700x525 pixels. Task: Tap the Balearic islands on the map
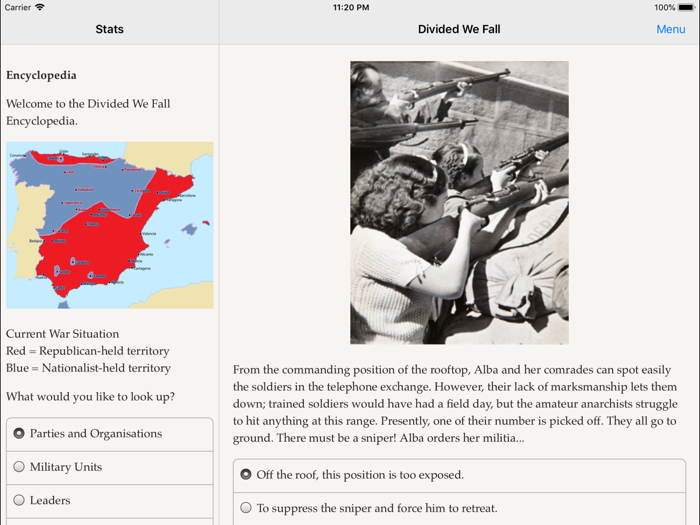pyautogui.click(x=190, y=231)
